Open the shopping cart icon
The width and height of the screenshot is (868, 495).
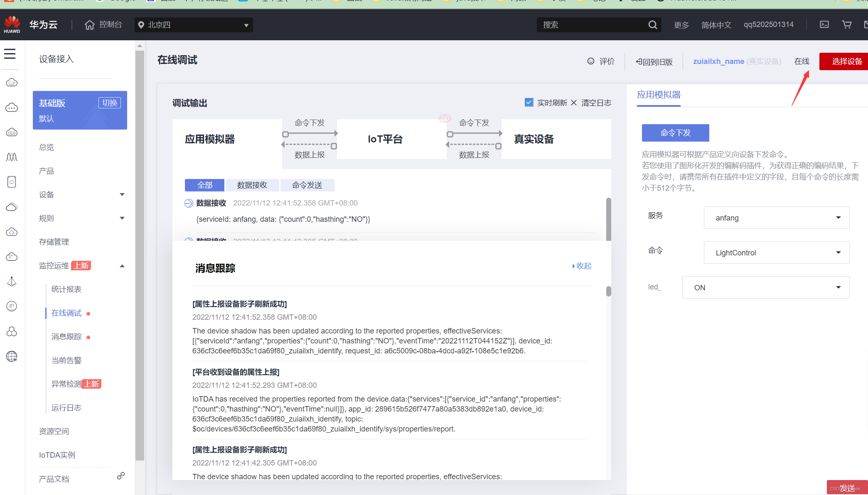[846, 25]
